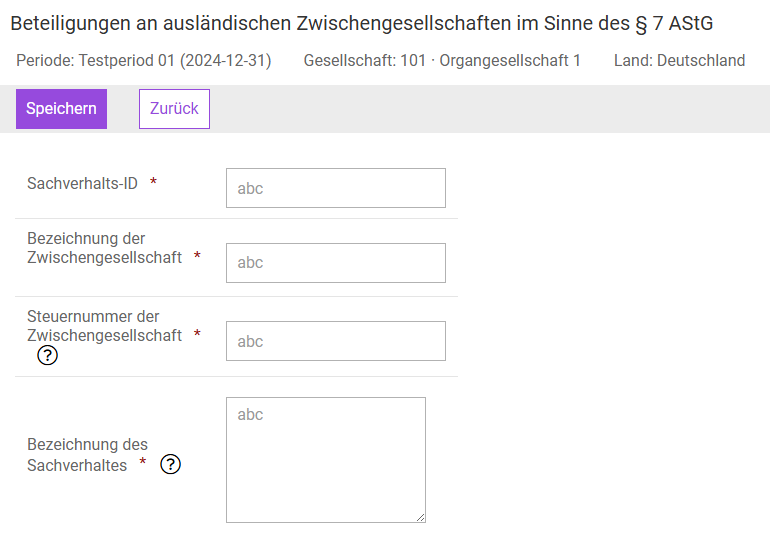Click required asterisk beside Steuernummer der Zwischengesellschaft

tap(197, 334)
